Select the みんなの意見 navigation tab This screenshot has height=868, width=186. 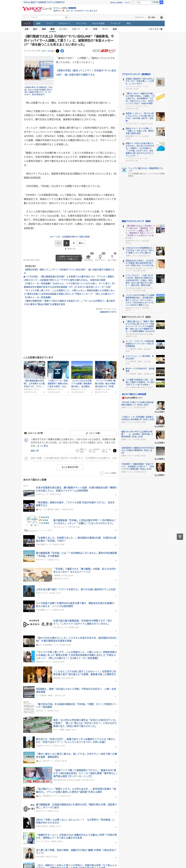tap(98, 24)
